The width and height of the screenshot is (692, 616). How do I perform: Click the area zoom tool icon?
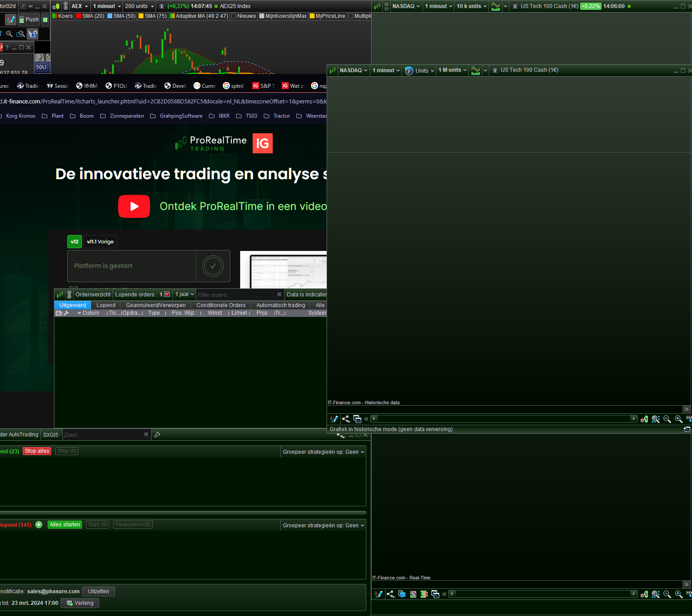pyautogui.click(x=20, y=34)
